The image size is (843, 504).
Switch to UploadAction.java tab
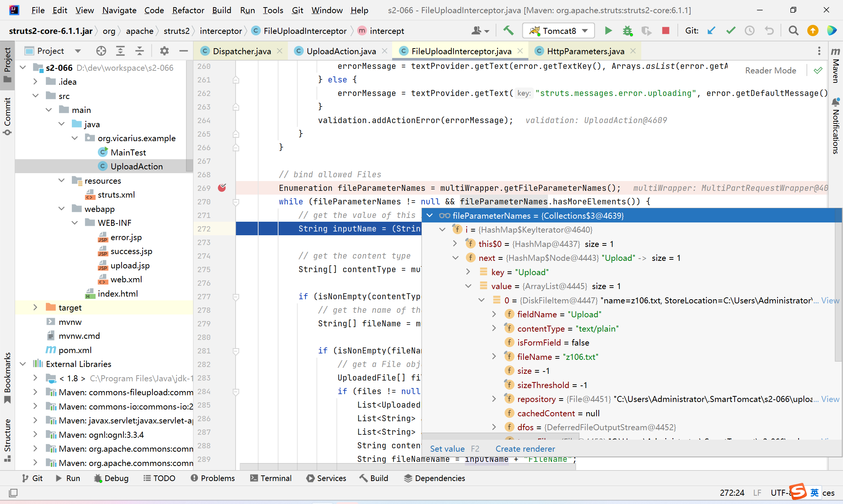[341, 51]
